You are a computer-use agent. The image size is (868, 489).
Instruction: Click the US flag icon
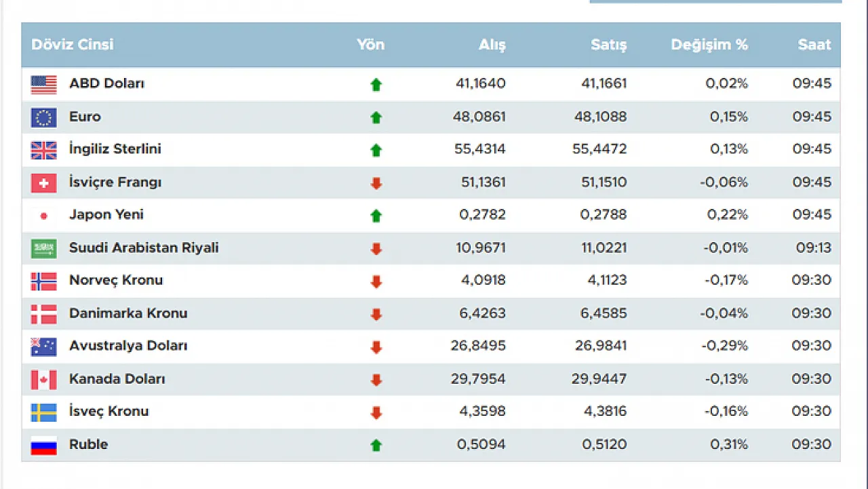[x=43, y=85]
